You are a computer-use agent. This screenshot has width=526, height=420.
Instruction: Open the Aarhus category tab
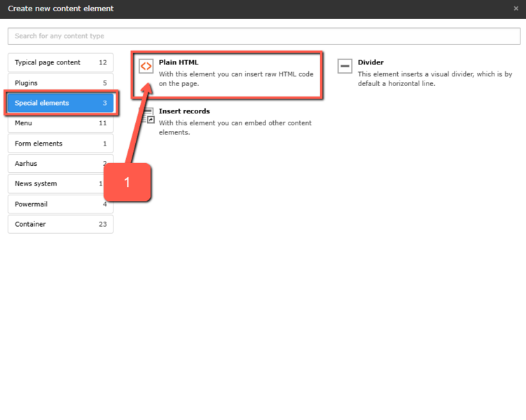coord(60,164)
